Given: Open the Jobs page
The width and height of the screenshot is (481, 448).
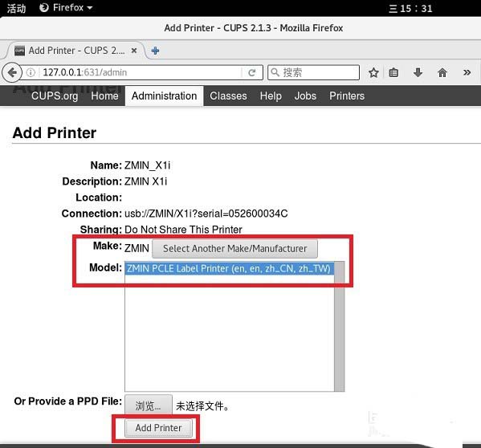Looking at the screenshot, I should 305,96.
